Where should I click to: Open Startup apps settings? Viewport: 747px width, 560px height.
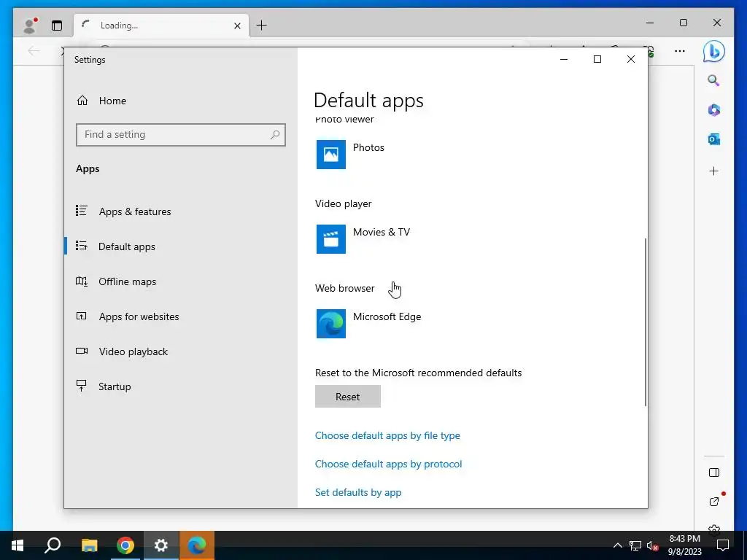pos(104,386)
